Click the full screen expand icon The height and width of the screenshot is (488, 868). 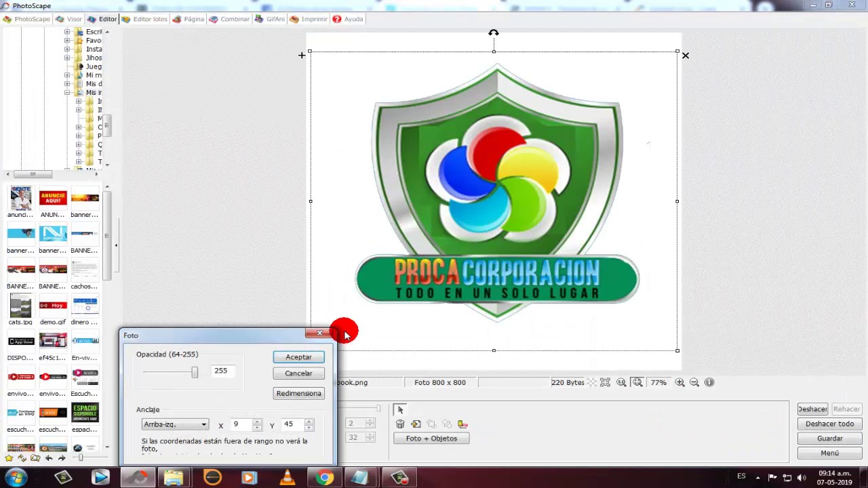coord(605,382)
